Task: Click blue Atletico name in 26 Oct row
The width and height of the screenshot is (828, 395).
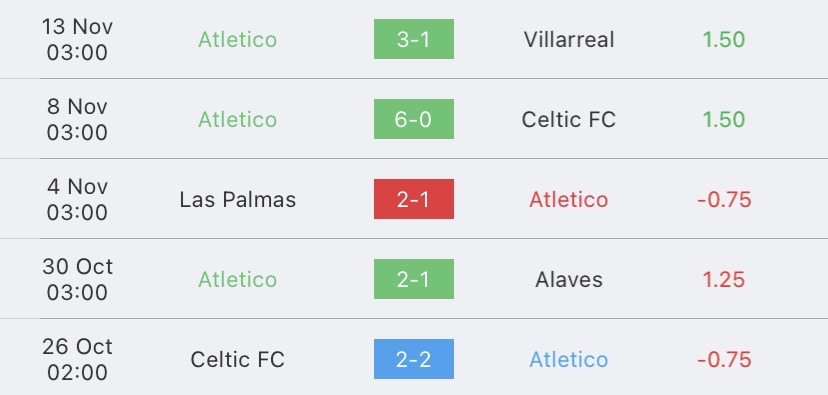Action: tap(569, 360)
